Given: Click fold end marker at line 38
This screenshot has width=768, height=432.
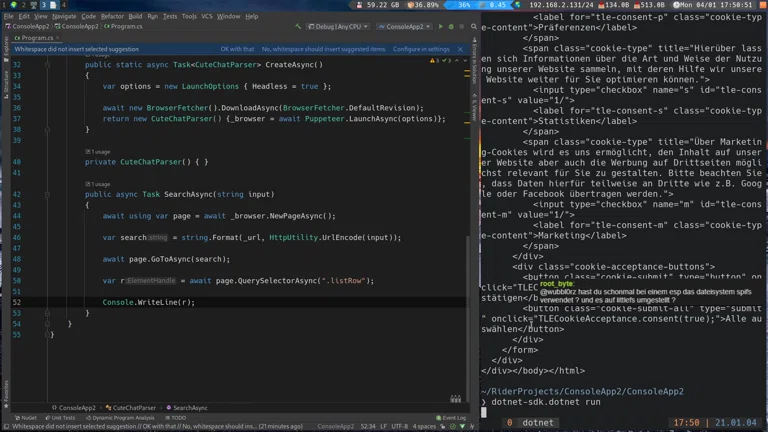Looking at the screenshot, I should tap(48, 129).
